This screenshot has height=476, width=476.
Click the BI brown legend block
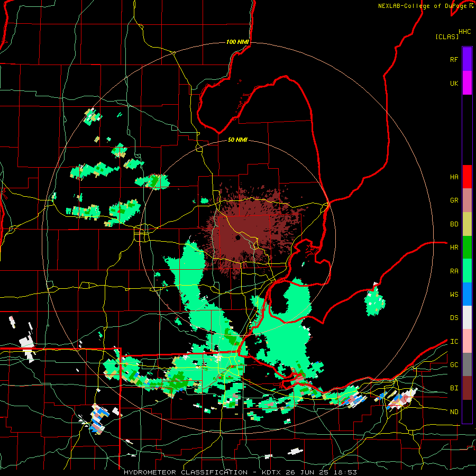(x=467, y=388)
